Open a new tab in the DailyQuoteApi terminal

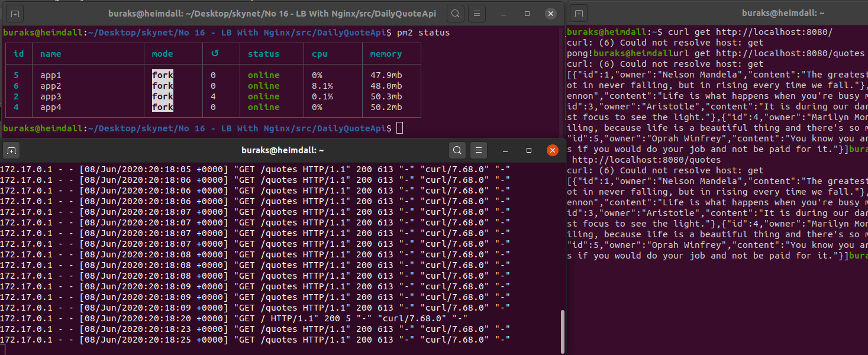(x=15, y=12)
